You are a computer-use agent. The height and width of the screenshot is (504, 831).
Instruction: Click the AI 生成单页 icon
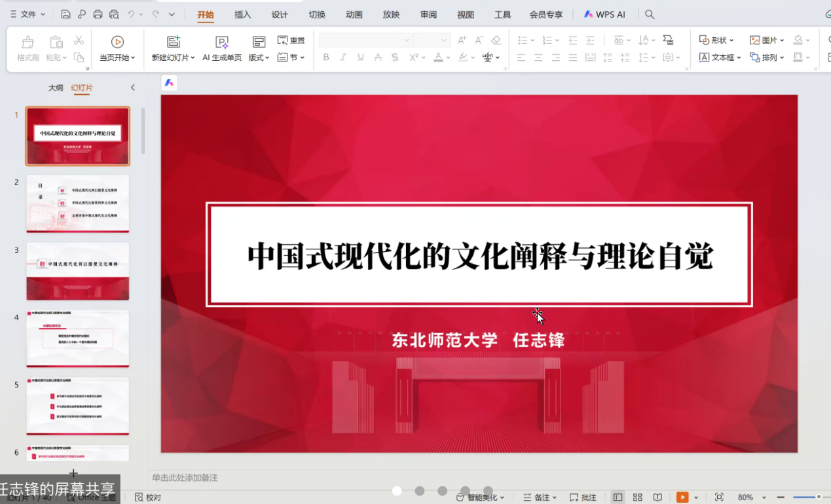click(x=222, y=42)
